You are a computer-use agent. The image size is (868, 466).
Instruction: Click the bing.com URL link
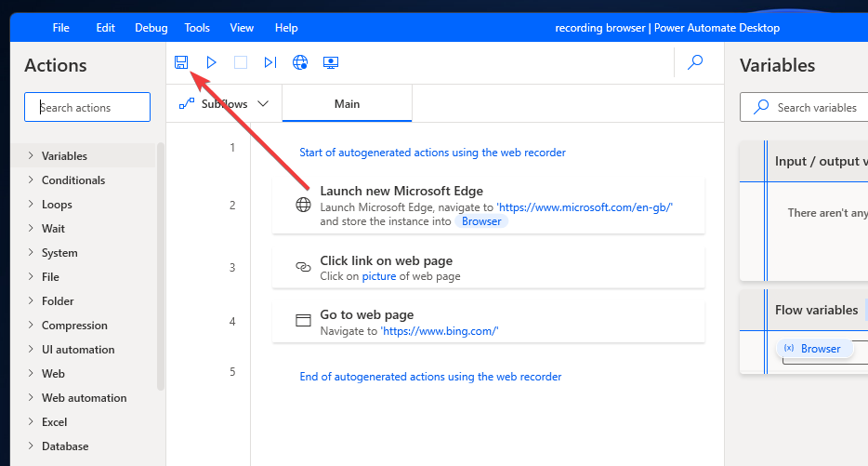coord(440,331)
